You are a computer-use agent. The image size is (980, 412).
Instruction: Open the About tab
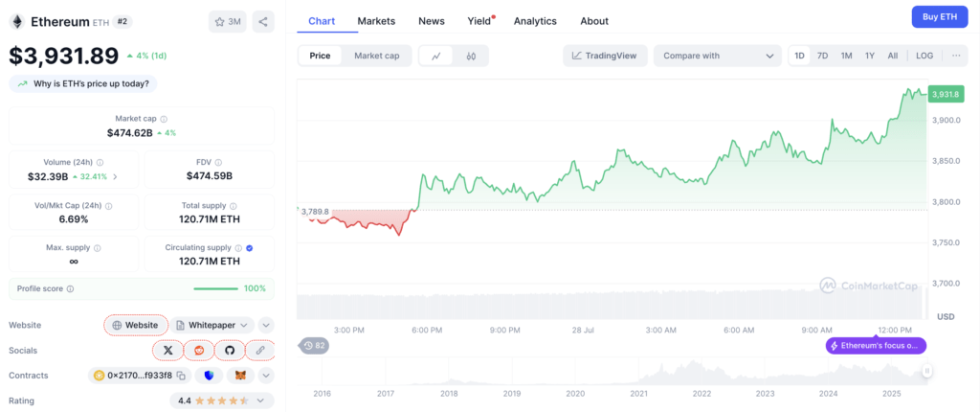click(593, 21)
